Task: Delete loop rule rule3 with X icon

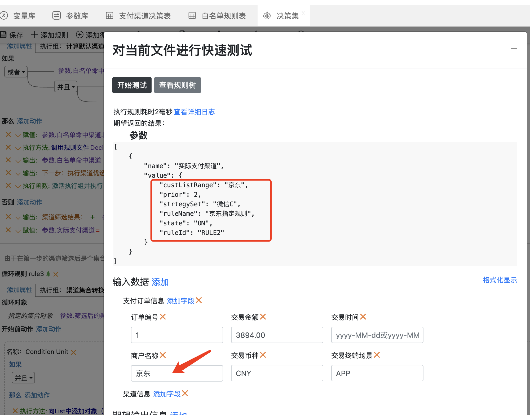Action: pos(56,274)
